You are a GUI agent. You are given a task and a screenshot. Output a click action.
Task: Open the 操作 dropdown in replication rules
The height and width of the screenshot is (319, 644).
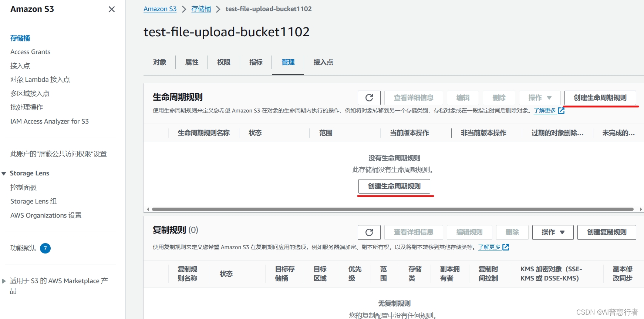point(553,232)
